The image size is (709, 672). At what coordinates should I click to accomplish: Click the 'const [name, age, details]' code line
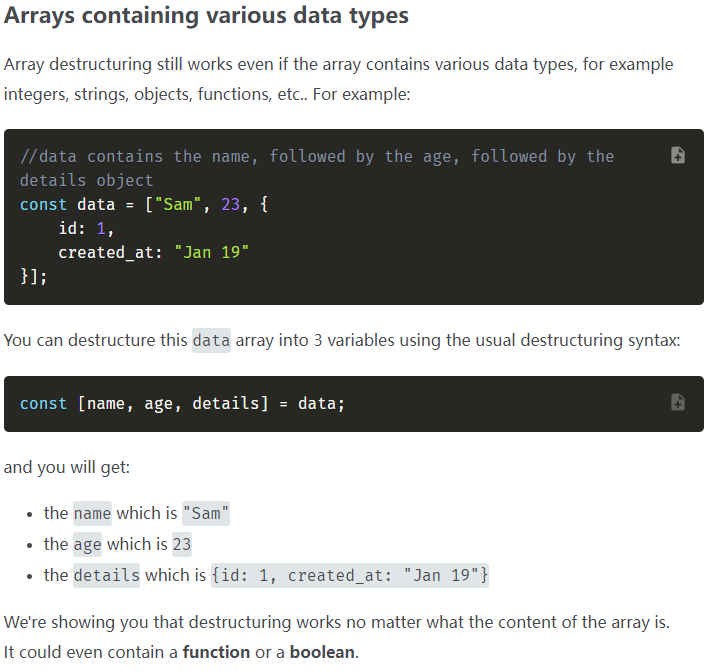pyautogui.click(x=182, y=404)
